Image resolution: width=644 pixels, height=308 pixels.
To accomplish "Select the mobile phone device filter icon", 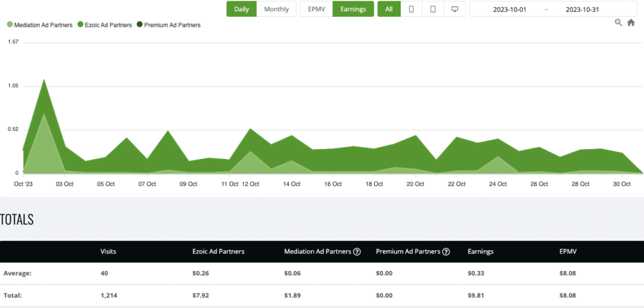I will click(x=411, y=9).
